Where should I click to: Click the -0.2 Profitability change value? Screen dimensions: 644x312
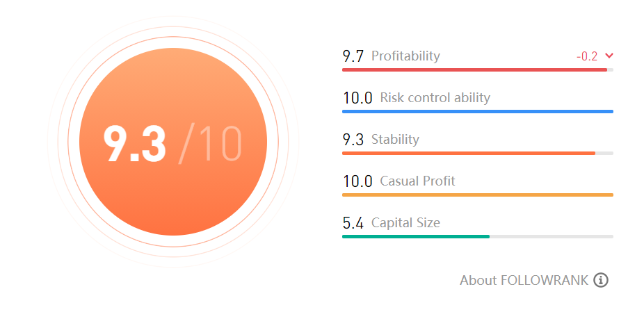pos(587,56)
